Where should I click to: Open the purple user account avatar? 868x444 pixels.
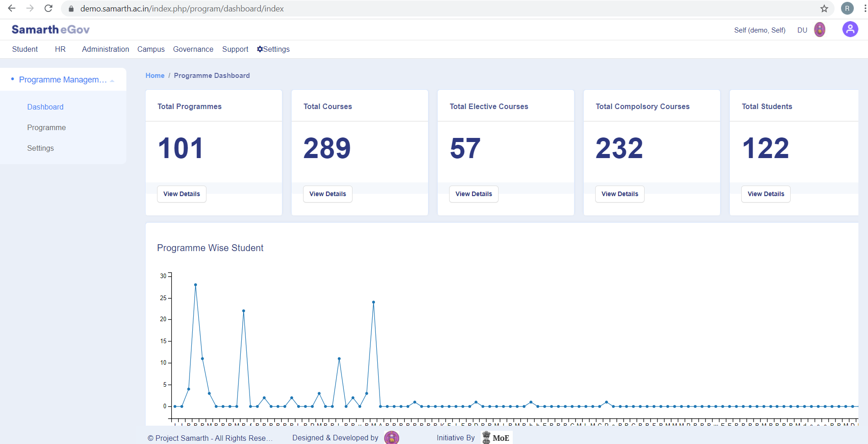[x=850, y=29]
